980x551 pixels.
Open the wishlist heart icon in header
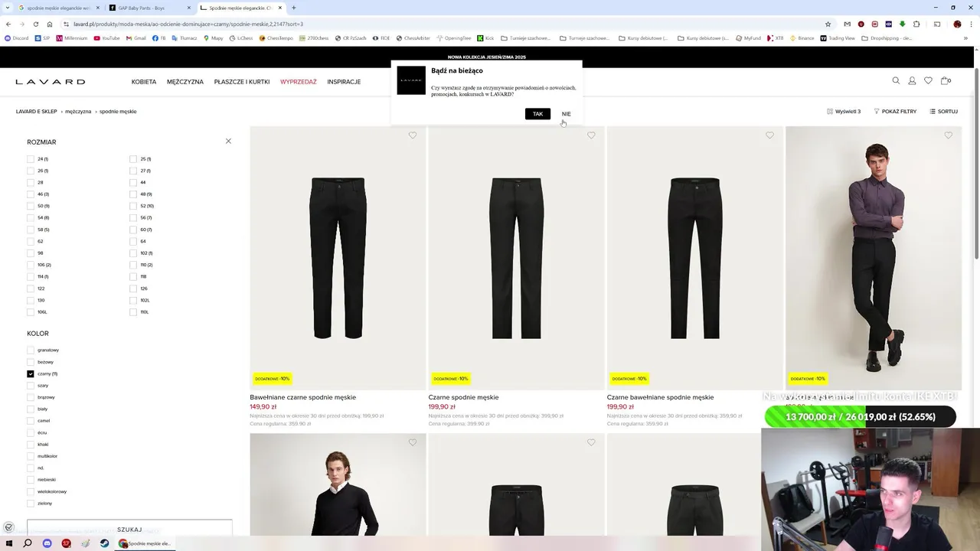pyautogui.click(x=928, y=80)
